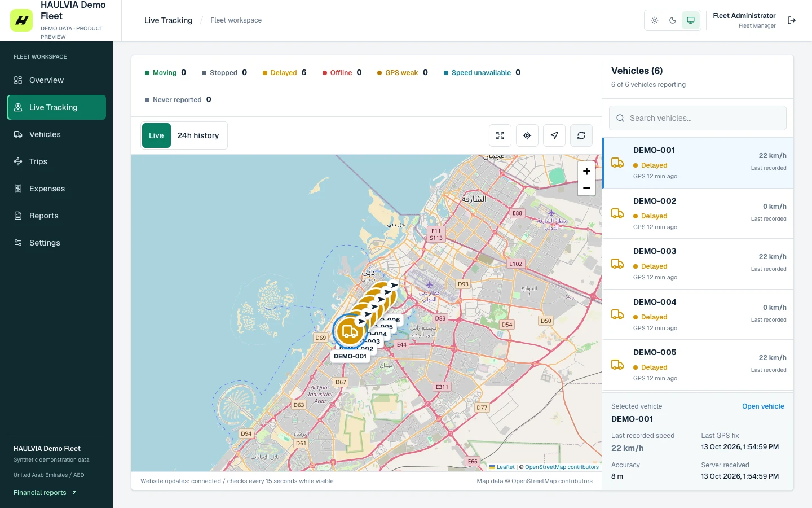The image size is (812, 508).
Task: Click the Stopped status count
Action: 224,73
